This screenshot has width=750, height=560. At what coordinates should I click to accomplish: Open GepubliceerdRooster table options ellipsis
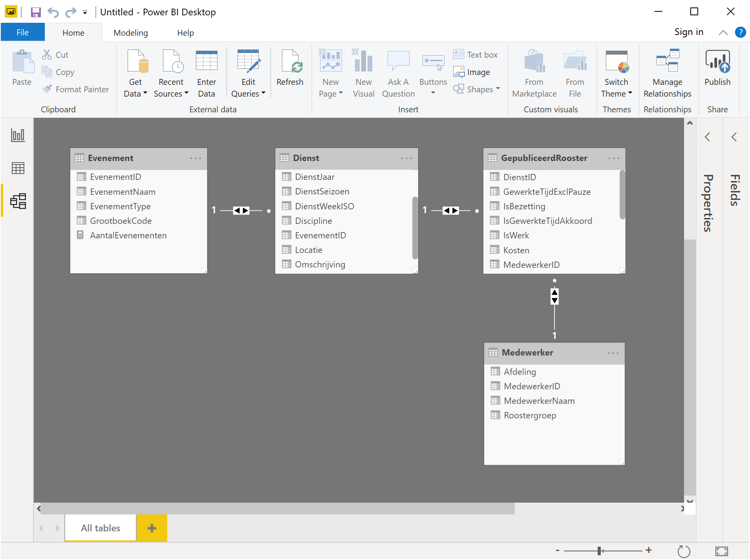coord(614,158)
